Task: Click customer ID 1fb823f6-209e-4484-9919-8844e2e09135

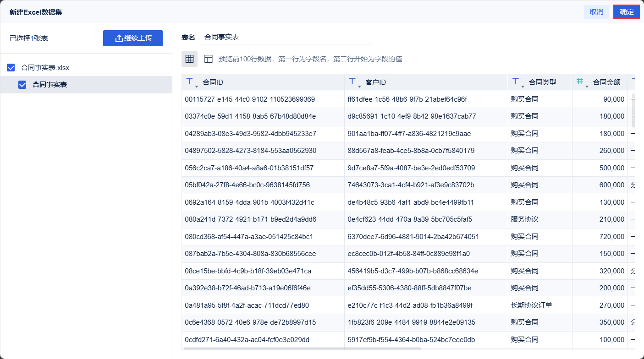Action: (412, 322)
